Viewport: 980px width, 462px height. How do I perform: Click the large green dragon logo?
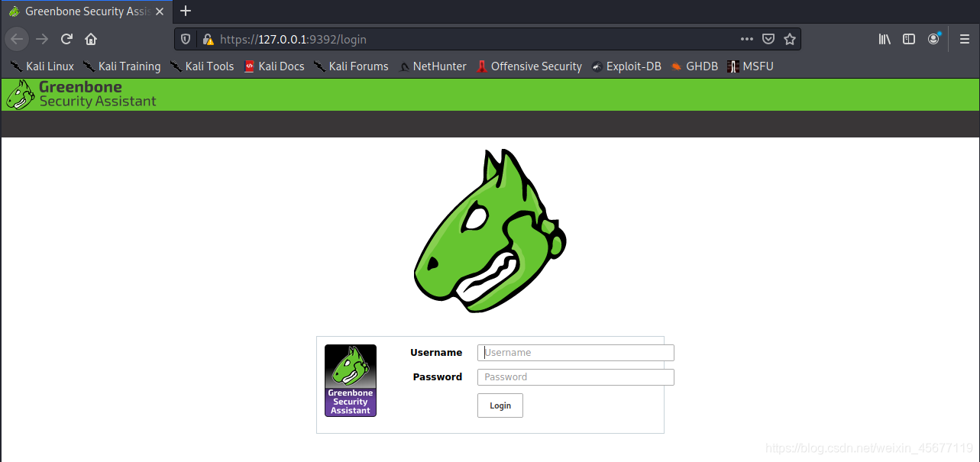(x=490, y=231)
